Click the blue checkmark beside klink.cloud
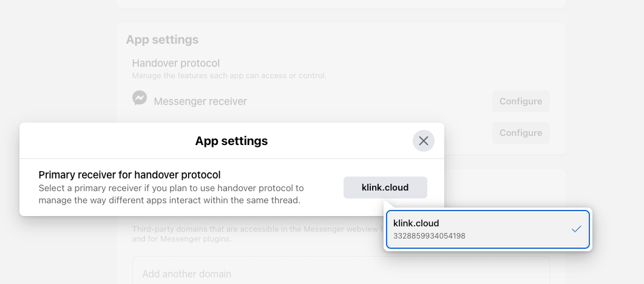Viewport: 644px width, 284px height. [x=576, y=229]
